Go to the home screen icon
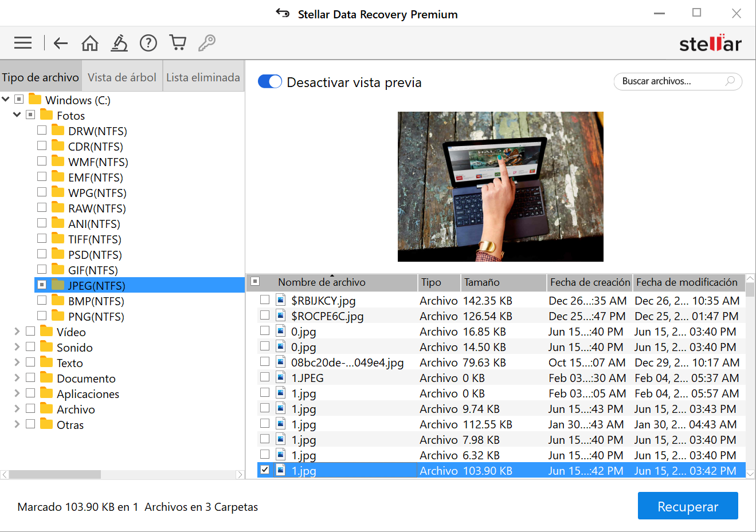Viewport: 756px width, 532px height. (x=90, y=43)
